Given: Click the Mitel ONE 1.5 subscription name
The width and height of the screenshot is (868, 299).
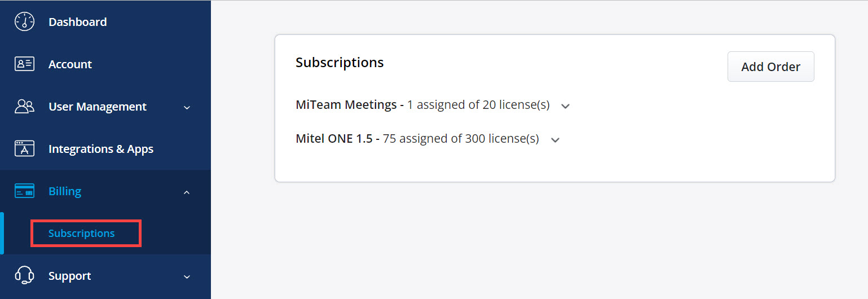Looking at the screenshot, I should pos(334,139).
